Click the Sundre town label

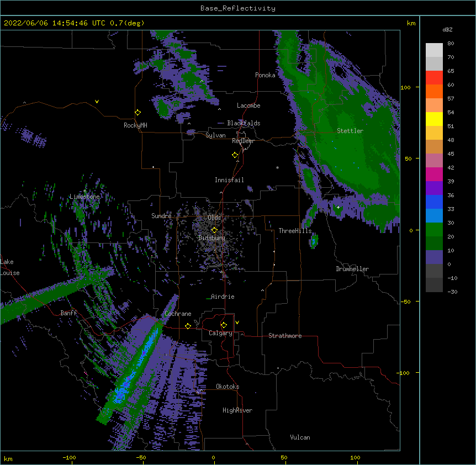(x=161, y=216)
